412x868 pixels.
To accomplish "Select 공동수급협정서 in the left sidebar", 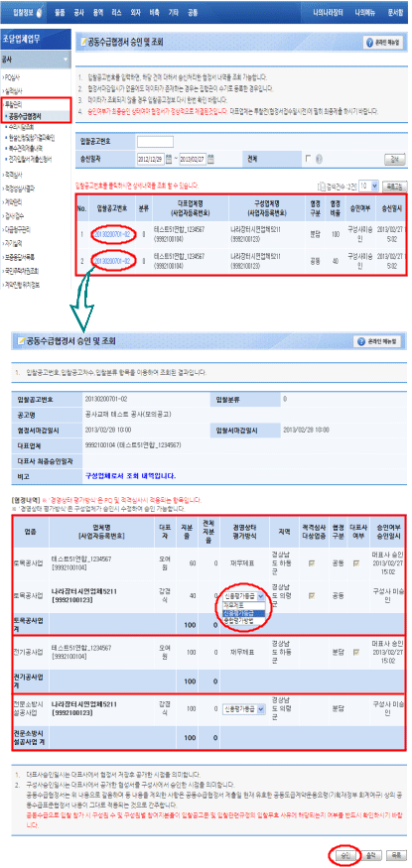I will click(26, 116).
